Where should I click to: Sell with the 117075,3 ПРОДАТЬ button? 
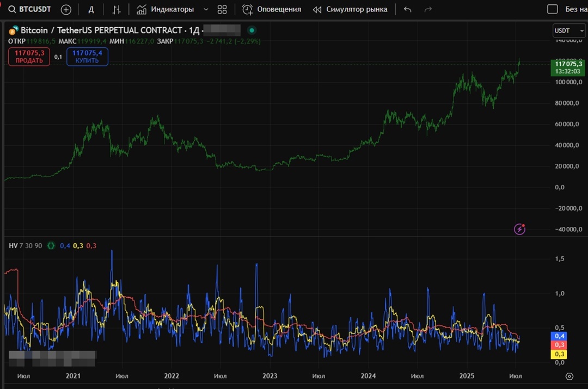pyautogui.click(x=29, y=57)
